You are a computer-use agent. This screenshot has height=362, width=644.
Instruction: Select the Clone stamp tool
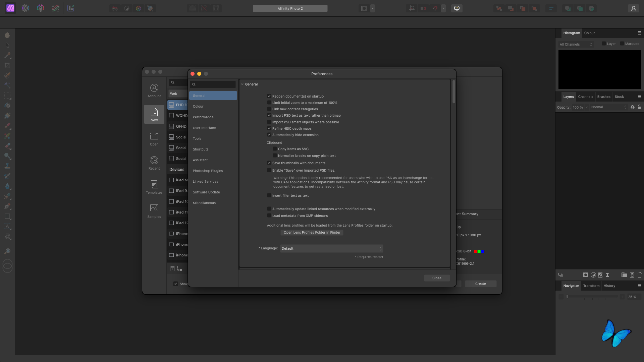(7, 166)
